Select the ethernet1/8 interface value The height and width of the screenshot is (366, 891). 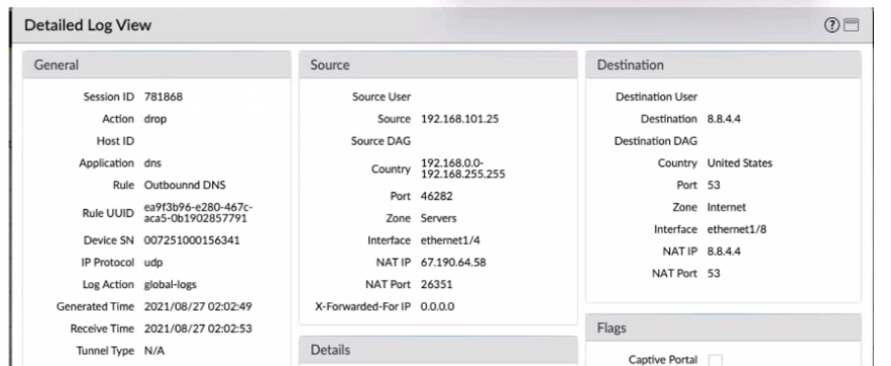(x=737, y=230)
